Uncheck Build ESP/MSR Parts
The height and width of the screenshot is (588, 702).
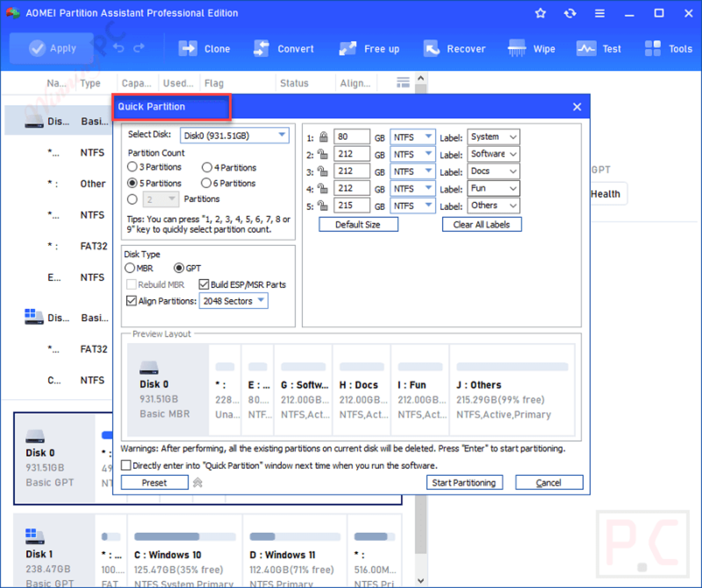pyautogui.click(x=204, y=284)
